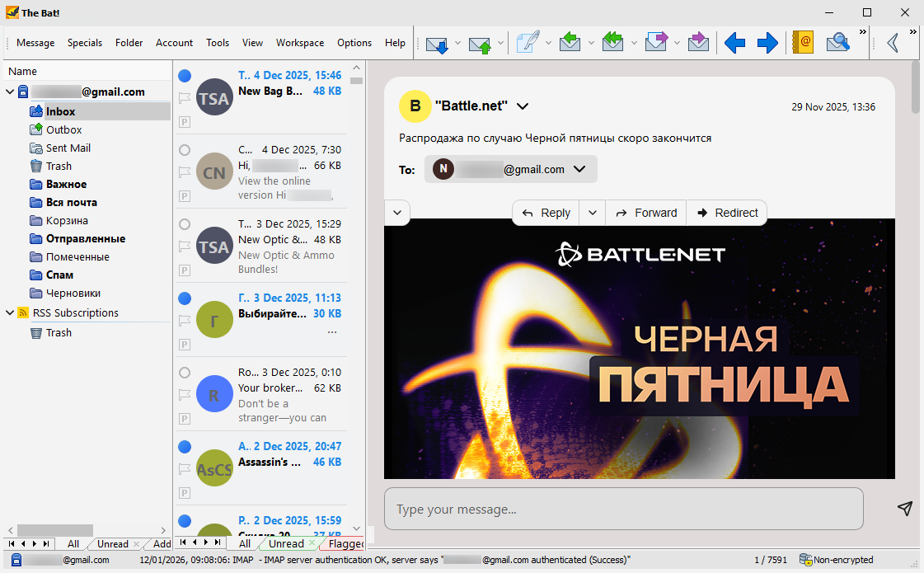This screenshot has height=573, width=924.
Task: Collapse the RSS Subscriptions tree
Action: coord(9,312)
